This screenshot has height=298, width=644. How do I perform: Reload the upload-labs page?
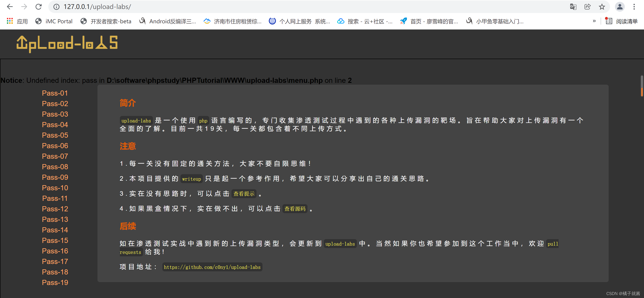pyautogui.click(x=38, y=7)
